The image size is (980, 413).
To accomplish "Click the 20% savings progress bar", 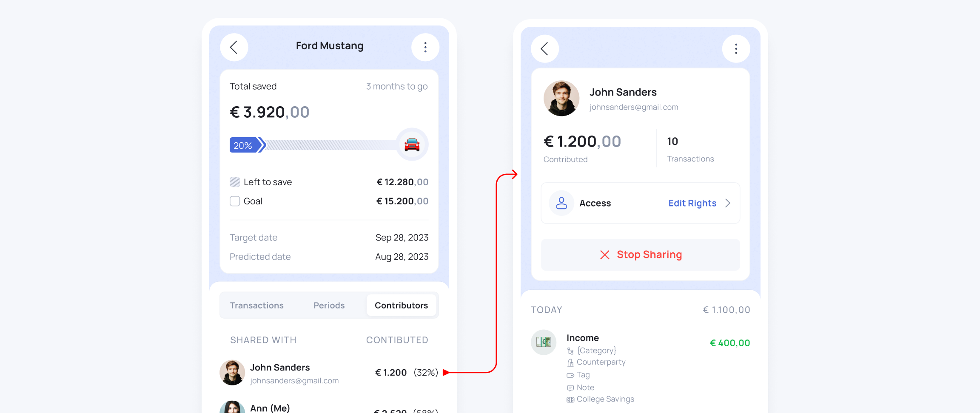I will click(313, 145).
